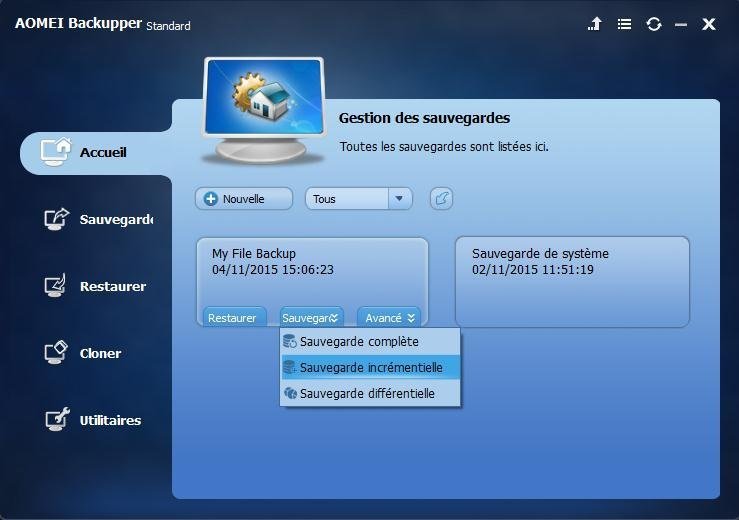Click the Tous dropdown arrow
739x520 pixels.
point(400,199)
